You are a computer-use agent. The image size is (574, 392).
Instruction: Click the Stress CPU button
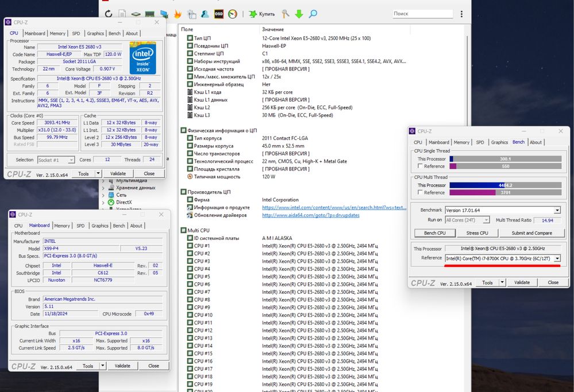coord(477,233)
